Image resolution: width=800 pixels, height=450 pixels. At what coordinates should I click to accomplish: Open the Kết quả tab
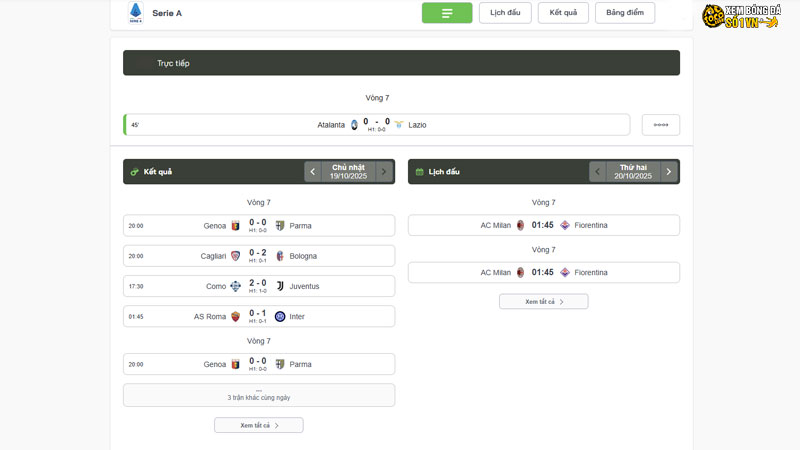click(x=563, y=13)
